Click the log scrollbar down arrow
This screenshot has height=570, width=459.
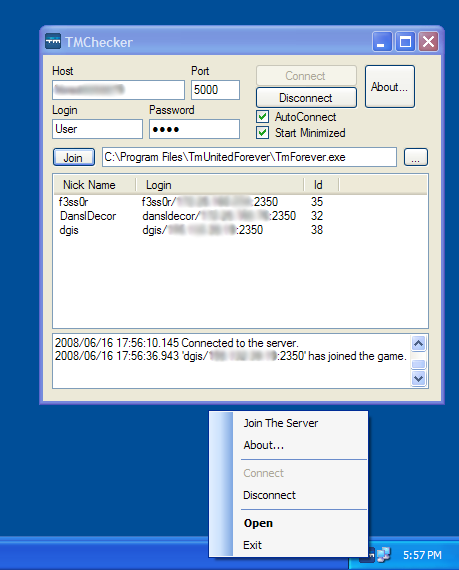419,379
